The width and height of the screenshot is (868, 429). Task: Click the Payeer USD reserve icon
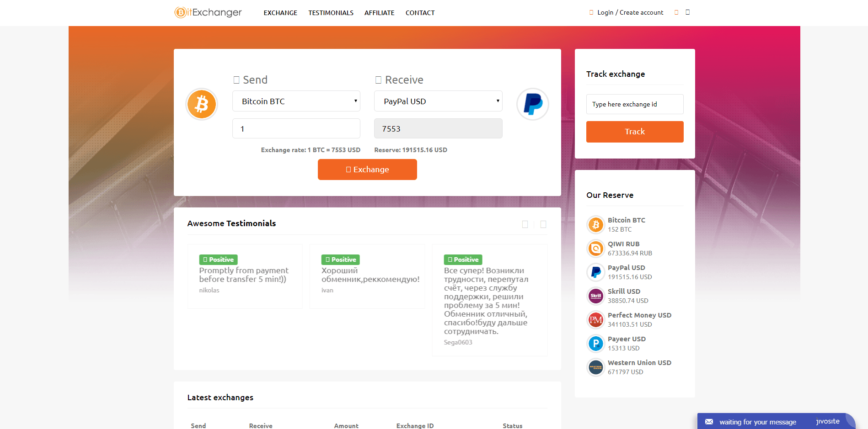[595, 343]
